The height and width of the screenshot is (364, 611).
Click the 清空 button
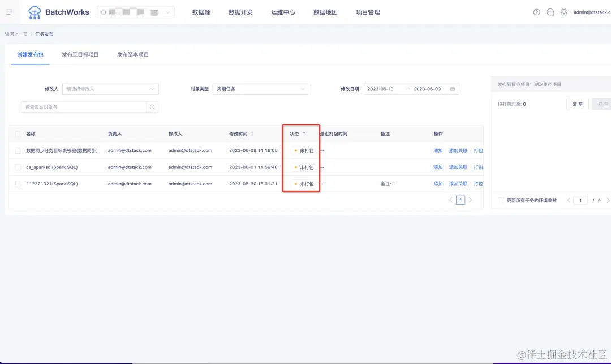coord(578,104)
